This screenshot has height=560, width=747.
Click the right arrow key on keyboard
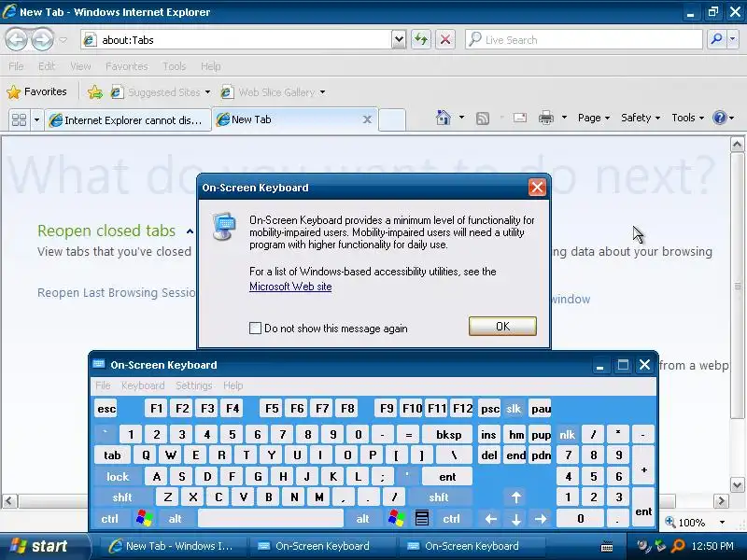click(x=541, y=519)
